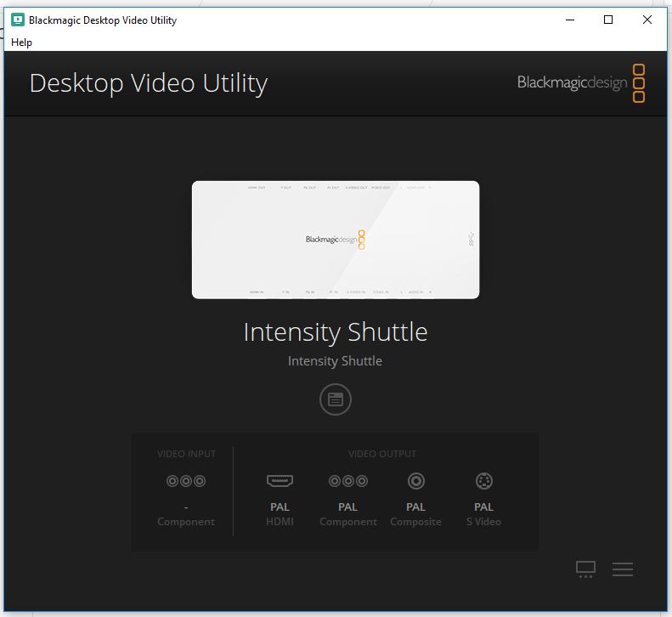Click the Component video input connector icon
Viewport: 672px width, 617px height.
click(186, 481)
